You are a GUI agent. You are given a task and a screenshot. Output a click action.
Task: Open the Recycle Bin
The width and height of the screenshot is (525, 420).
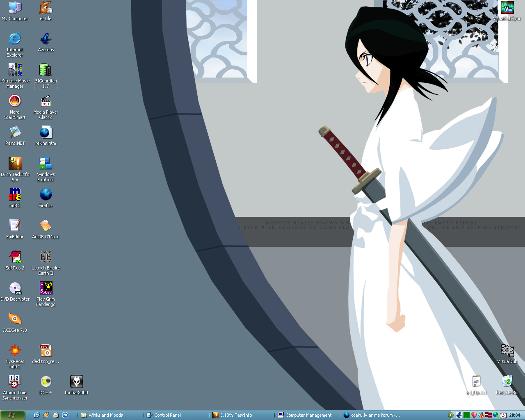[x=507, y=385]
